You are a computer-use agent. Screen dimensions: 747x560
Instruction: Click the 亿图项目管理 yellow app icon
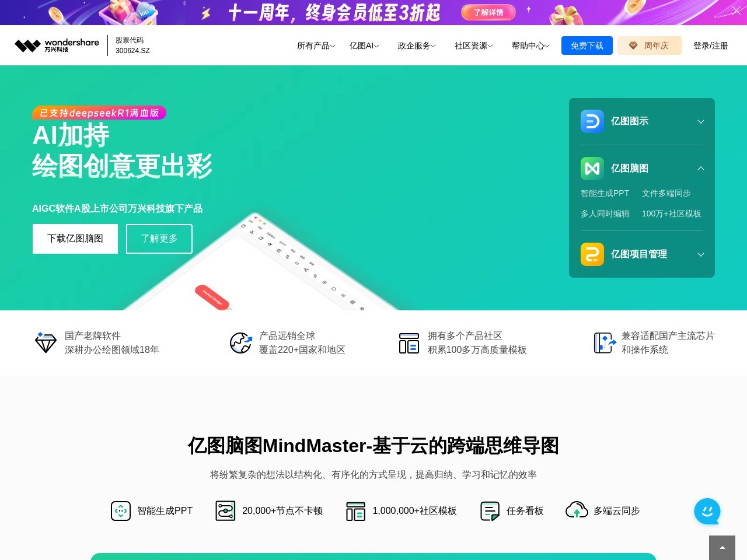592,254
